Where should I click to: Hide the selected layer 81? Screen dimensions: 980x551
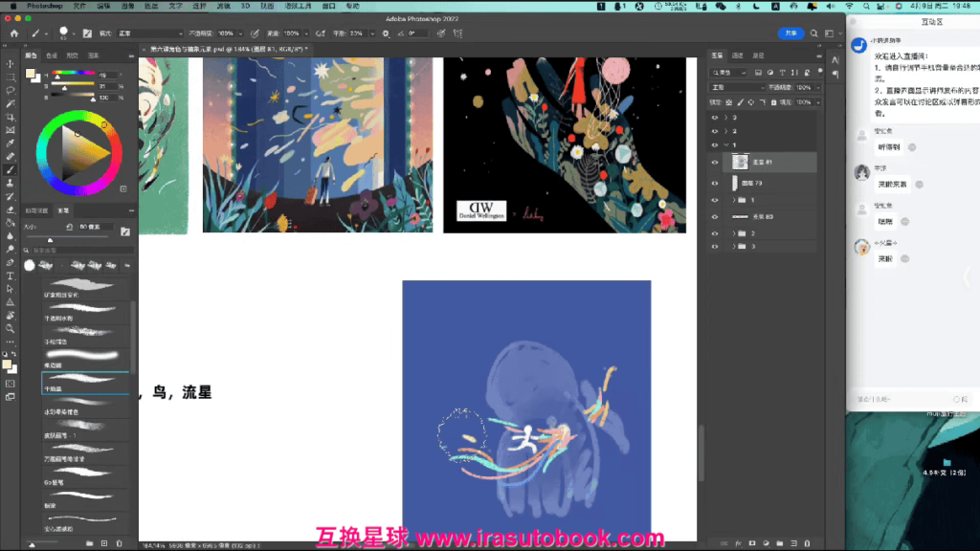(x=715, y=163)
